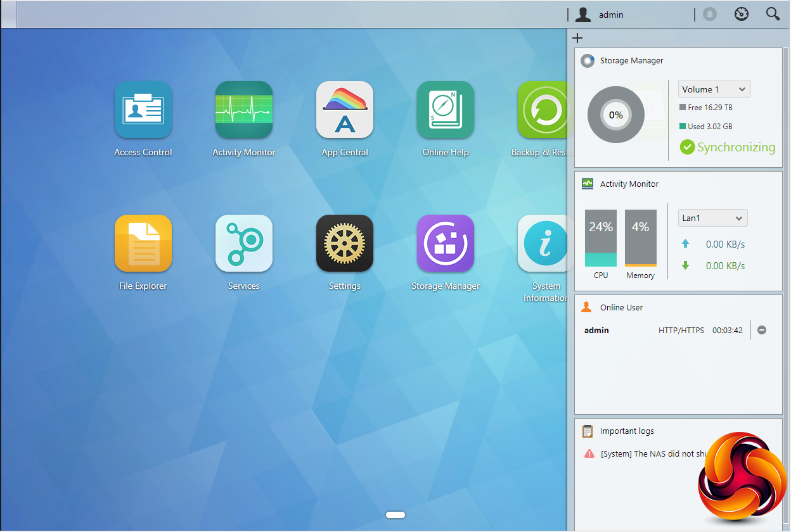Click the Used 3.02 GB legend entry
Screen dimensions: 791x532
tap(705, 127)
